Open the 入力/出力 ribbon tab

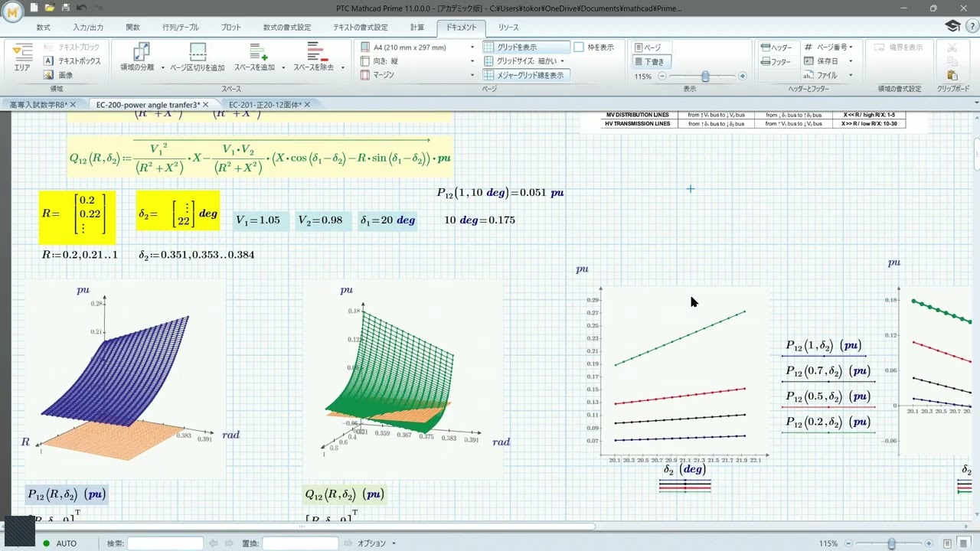click(88, 28)
